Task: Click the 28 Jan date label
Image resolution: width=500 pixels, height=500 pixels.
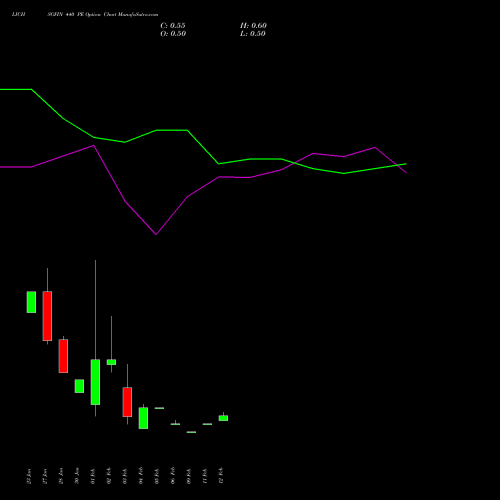Action: click(x=61, y=476)
